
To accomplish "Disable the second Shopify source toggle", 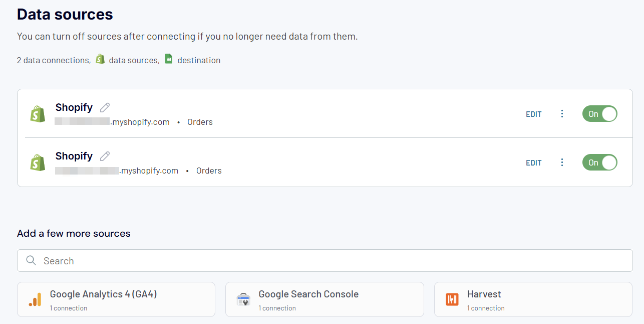I will (599, 162).
